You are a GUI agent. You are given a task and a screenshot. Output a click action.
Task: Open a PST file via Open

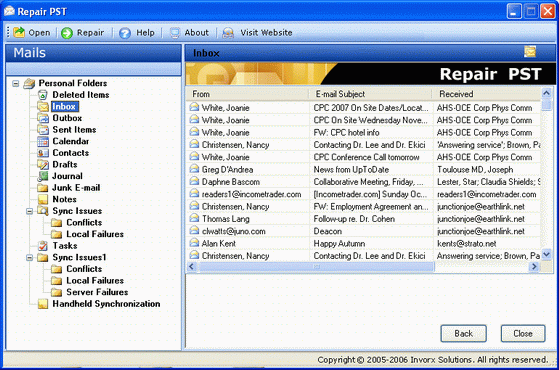(32, 33)
